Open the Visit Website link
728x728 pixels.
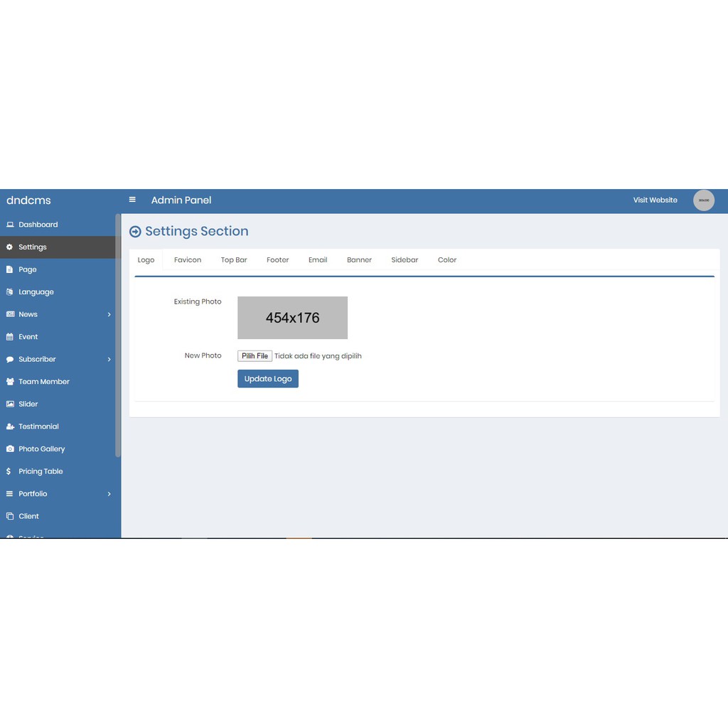click(x=655, y=200)
